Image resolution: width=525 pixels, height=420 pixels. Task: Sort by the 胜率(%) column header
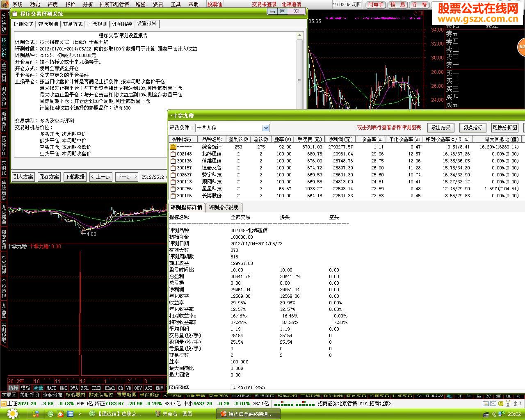(282, 139)
